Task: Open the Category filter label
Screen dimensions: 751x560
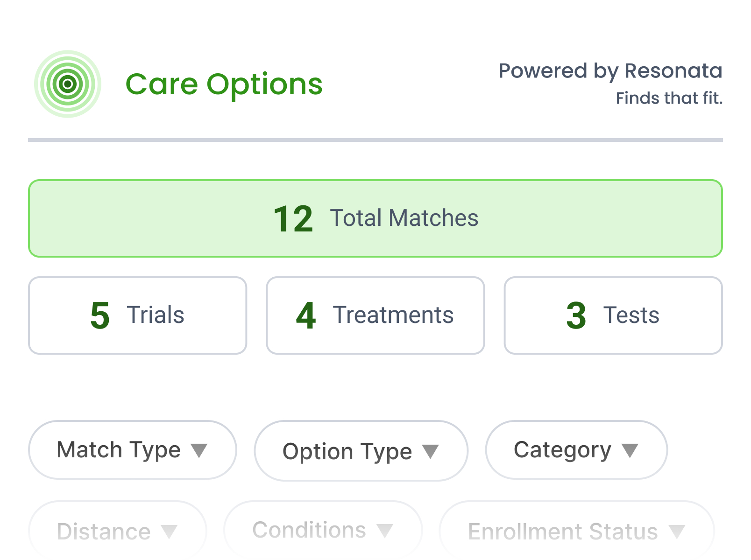Action: [562, 450]
